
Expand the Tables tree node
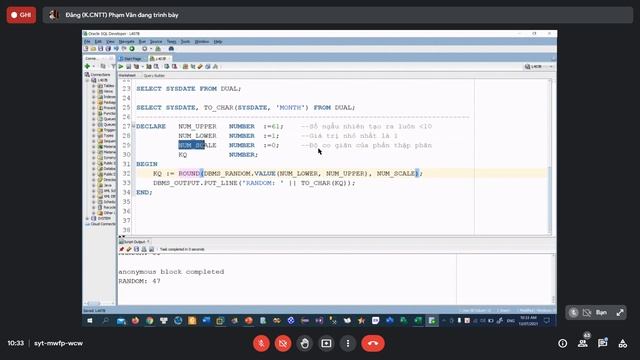click(94, 86)
